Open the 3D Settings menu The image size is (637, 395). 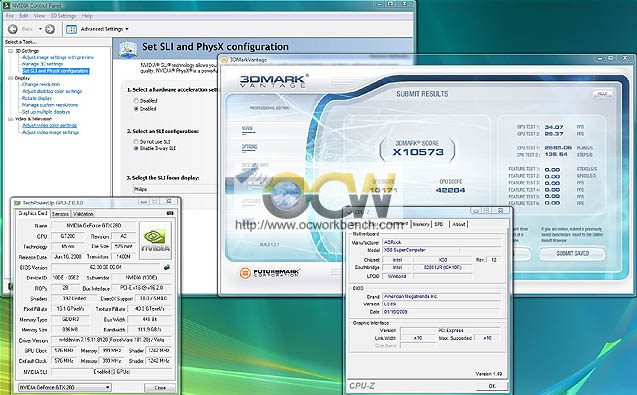click(63, 16)
